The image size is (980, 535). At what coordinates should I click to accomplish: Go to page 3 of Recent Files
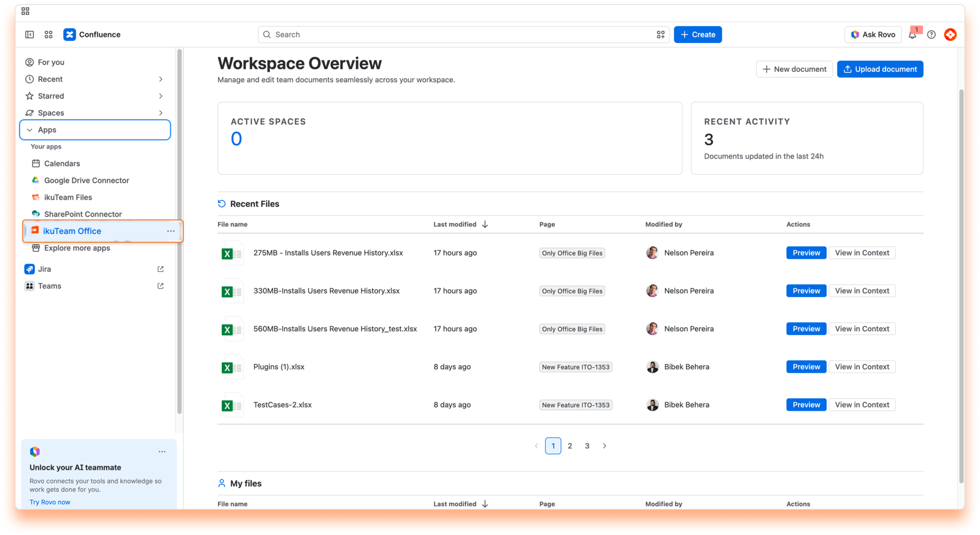(x=587, y=446)
